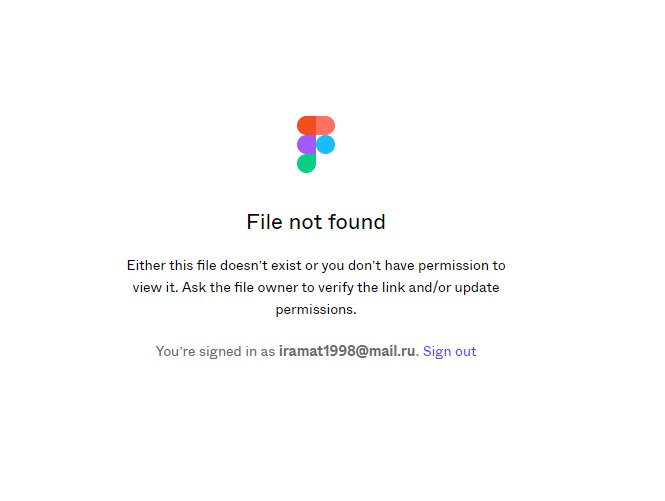Click the purple segment of Figma logo
665x501 pixels.
(306, 144)
